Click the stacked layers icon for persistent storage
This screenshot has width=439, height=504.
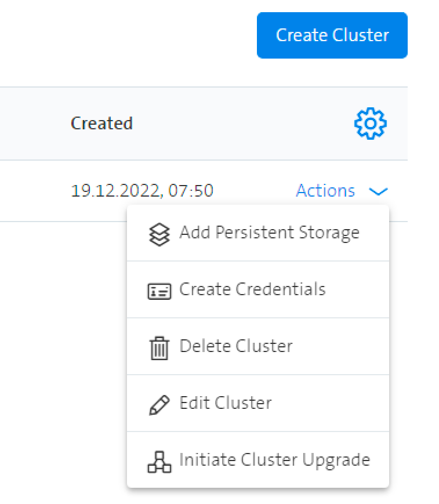[x=159, y=234]
